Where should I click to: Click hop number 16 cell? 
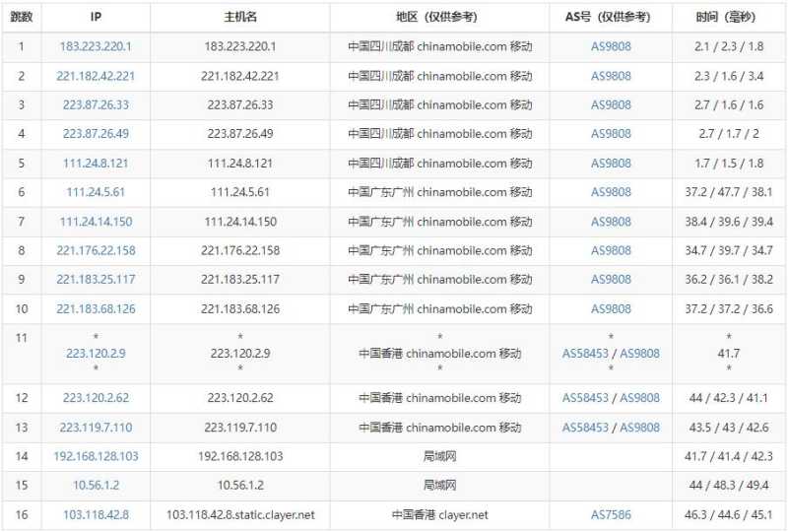22,515
